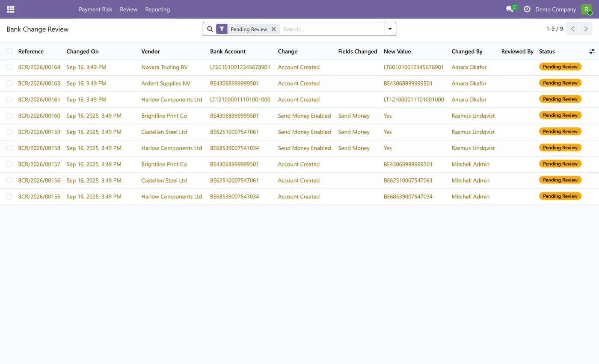599x364 pixels.
Task: Click Pending Review badge in row BCR/2026/00157
Action: point(560,164)
